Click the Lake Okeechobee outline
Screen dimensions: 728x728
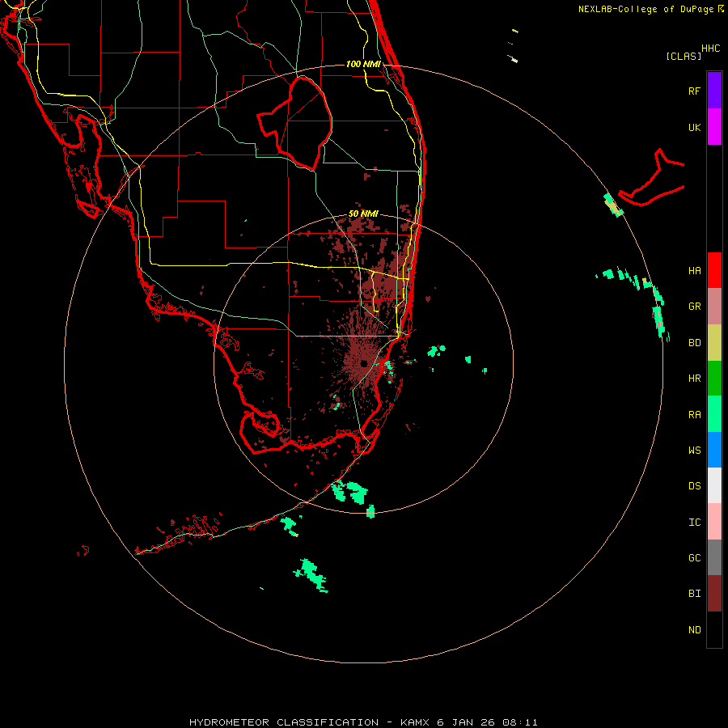point(294,124)
